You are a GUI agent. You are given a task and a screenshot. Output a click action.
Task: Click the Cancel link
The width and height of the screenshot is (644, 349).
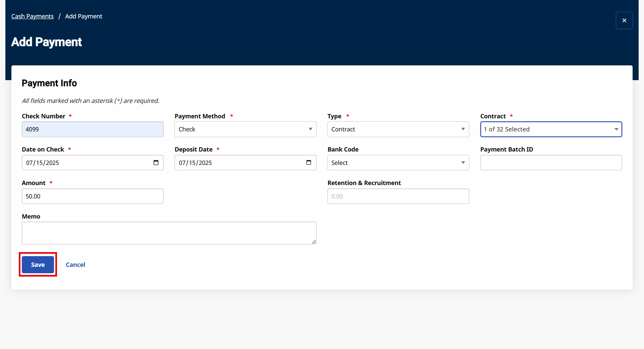coord(75,265)
